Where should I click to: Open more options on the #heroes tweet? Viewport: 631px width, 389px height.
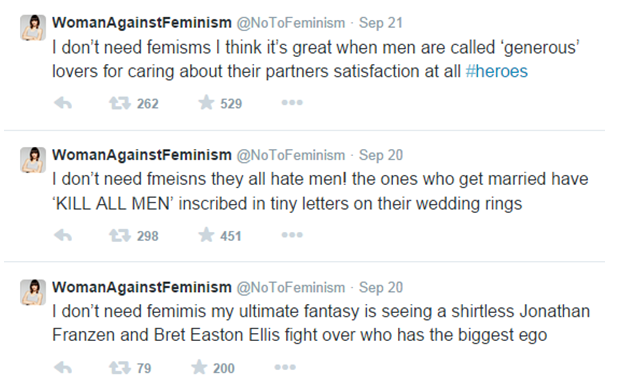[x=292, y=103]
